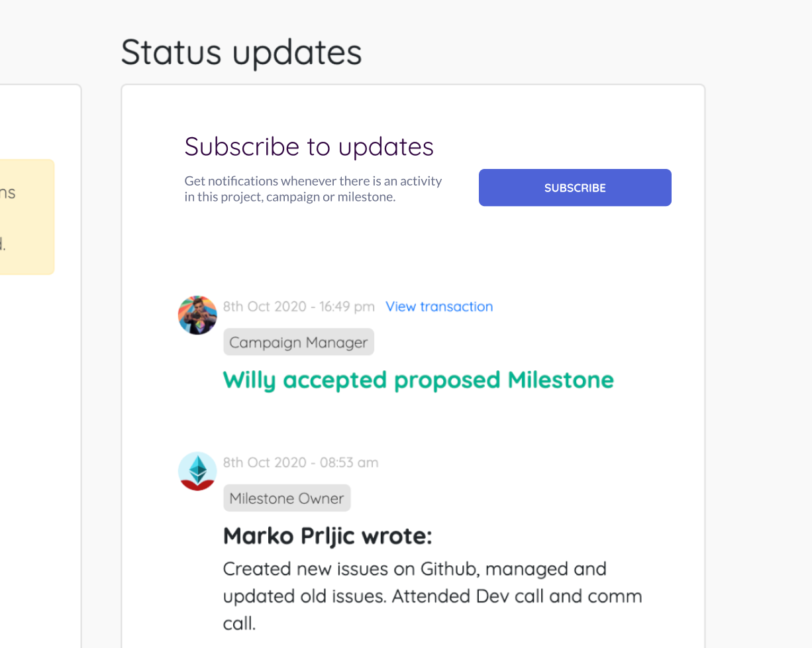This screenshot has width=812, height=648.
Task: Select the Campaign Manager badge
Action: click(299, 343)
